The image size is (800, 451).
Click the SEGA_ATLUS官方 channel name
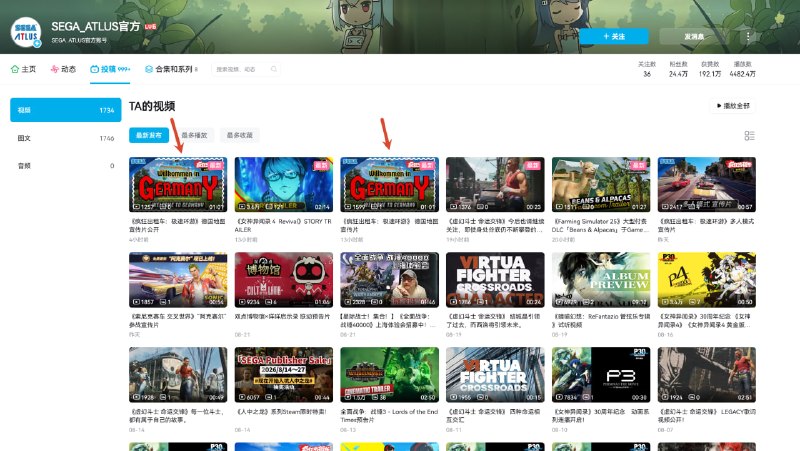[95, 27]
